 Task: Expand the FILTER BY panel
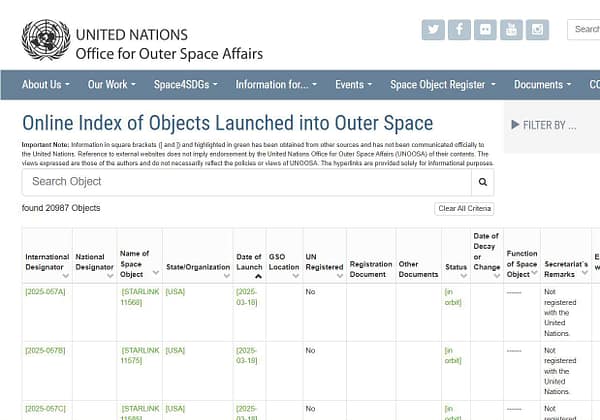[x=544, y=125]
